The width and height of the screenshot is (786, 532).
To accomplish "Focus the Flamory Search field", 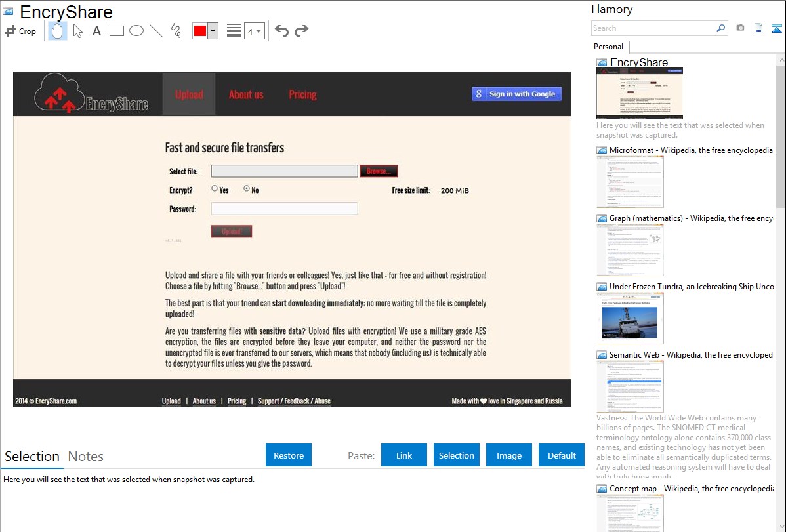I will [653, 28].
